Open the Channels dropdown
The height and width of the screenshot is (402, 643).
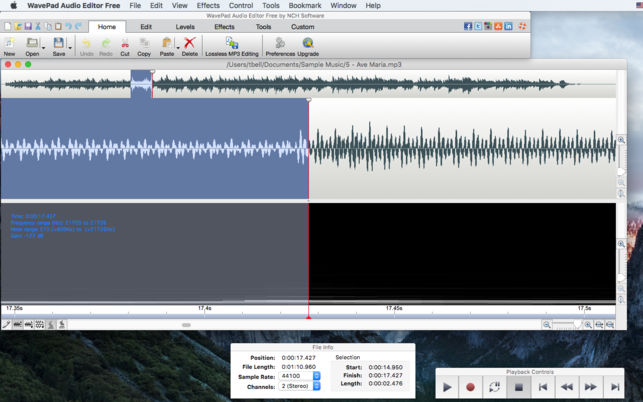click(x=317, y=385)
